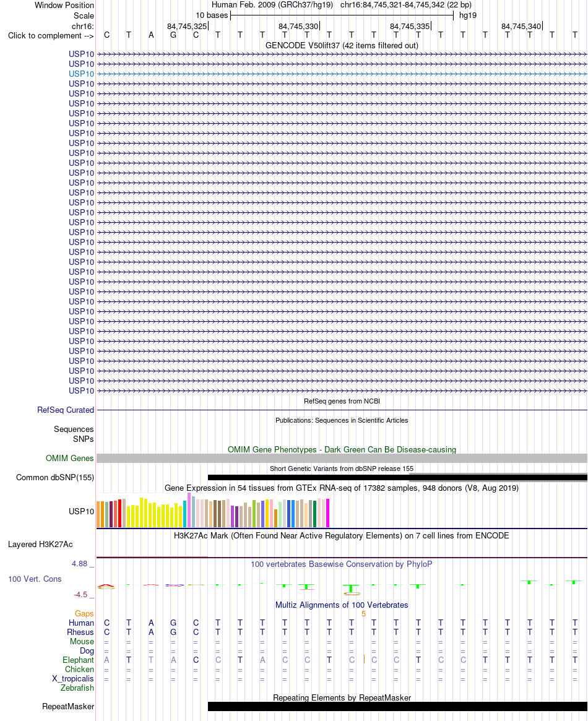The image size is (588, 721).
Task: Click the '10 bases' scale label
Action: (212, 15)
